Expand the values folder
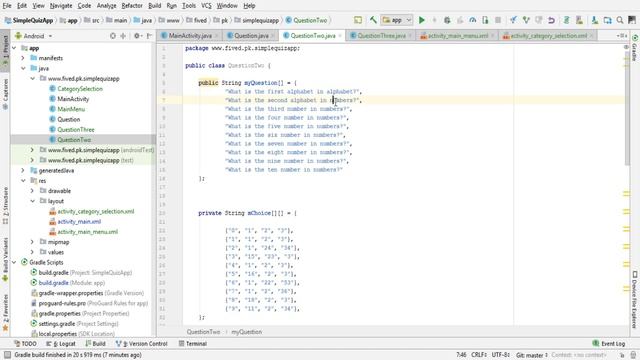This screenshot has width=640, height=360. 32,252
